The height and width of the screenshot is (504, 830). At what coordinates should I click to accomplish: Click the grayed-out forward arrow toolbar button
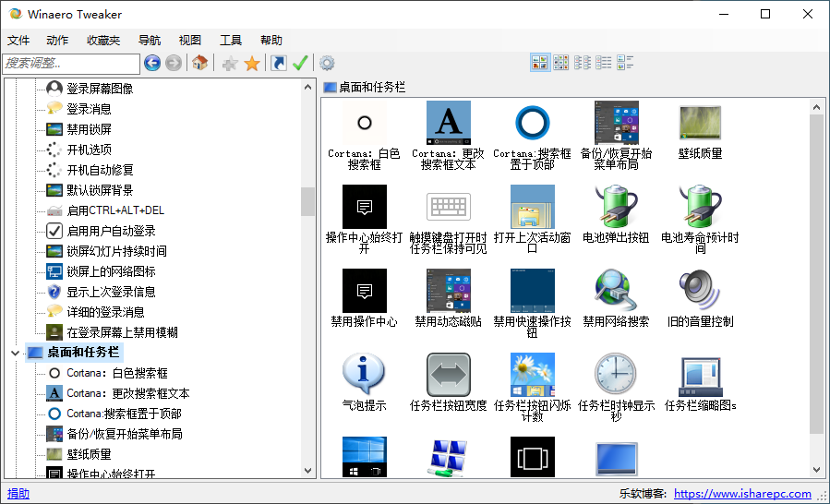[x=174, y=63]
